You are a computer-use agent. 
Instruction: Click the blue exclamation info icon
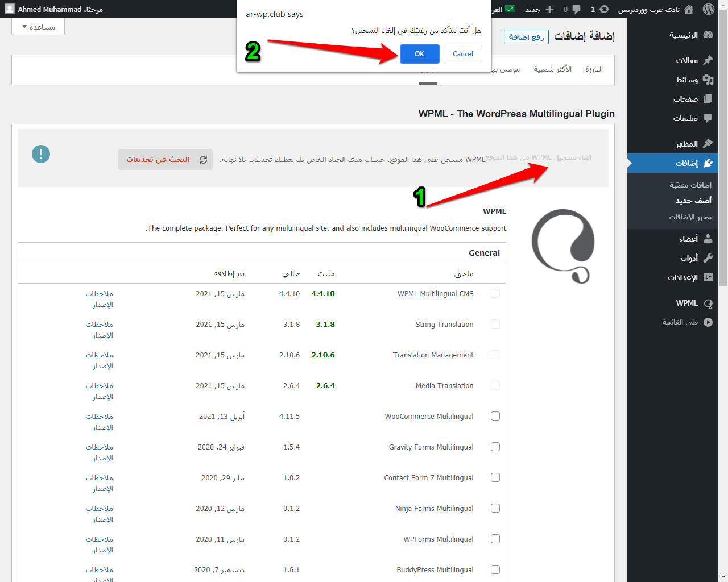tap(41, 154)
